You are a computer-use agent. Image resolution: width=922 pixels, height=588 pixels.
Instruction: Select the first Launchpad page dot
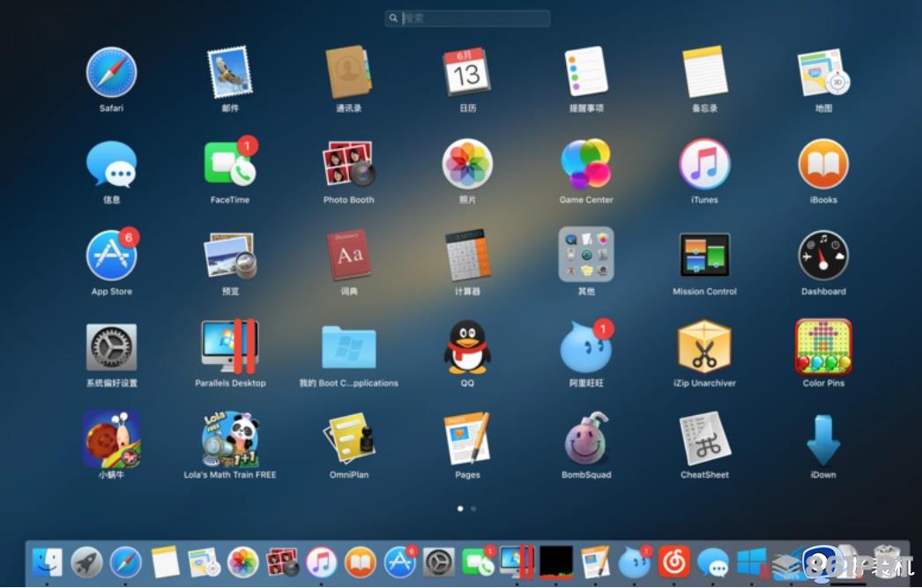(x=460, y=509)
